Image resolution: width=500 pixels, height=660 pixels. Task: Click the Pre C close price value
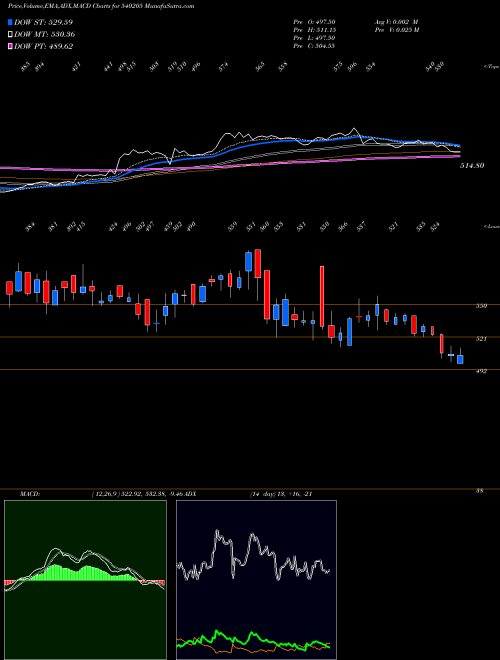pos(325,46)
